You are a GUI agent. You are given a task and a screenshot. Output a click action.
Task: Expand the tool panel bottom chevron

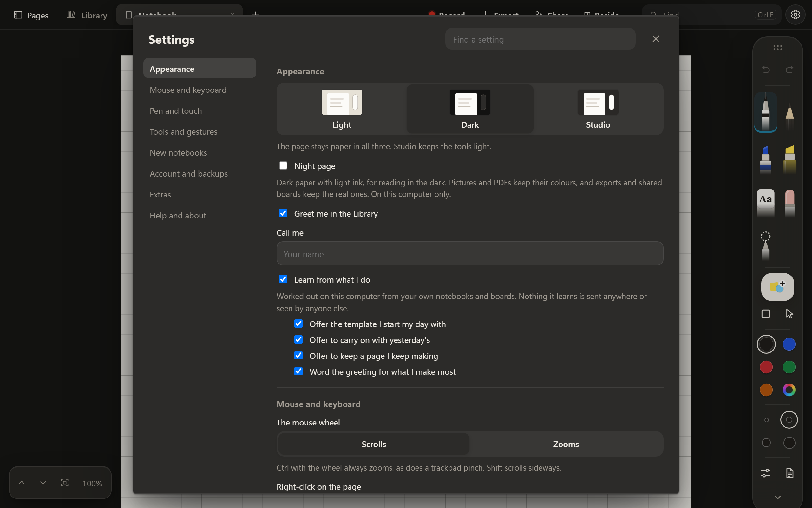tap(777, 497)
